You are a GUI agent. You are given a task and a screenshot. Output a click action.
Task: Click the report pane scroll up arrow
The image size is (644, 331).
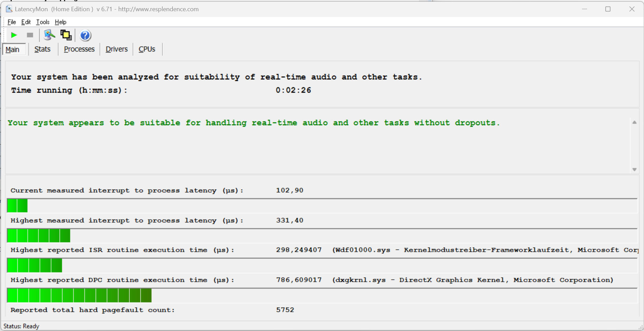(634, 122)
